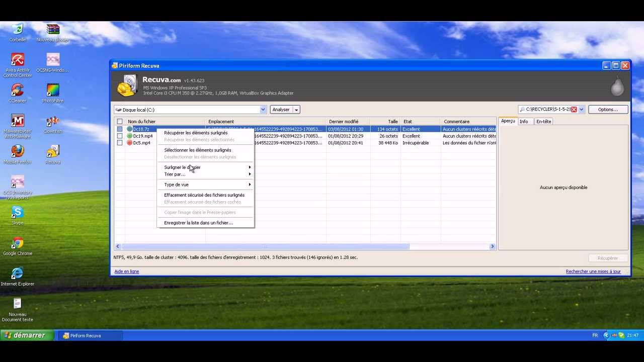Check the box for Dc5.mp4
The height and width of the screenshot is (362, 644).
click(x=120, y=143)
